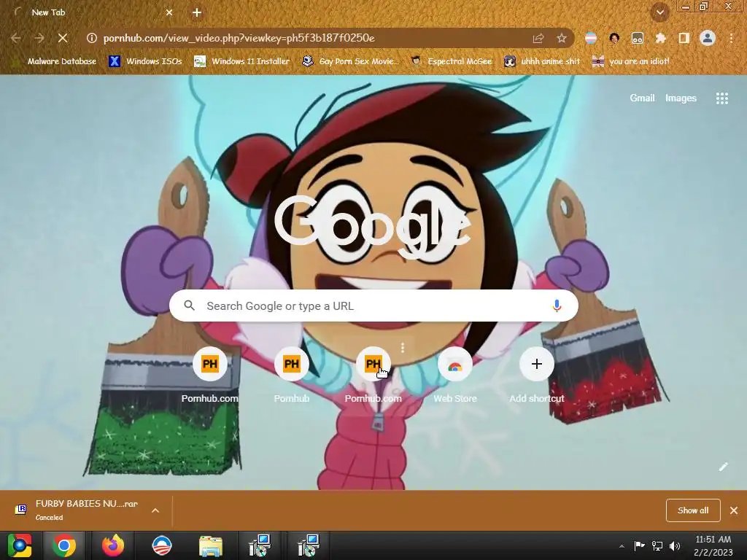The height and width of the screenshot is (560, 747).
Task: Open the Start button on the taskbar
Action: click(20, 545)
